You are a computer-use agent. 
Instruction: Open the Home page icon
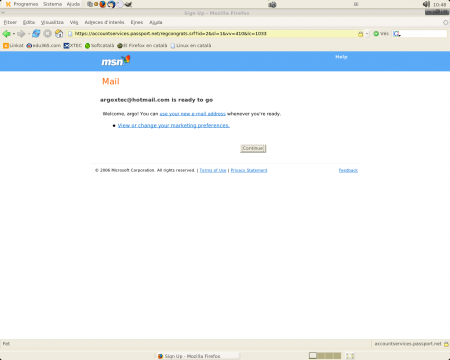click(59, 34)
